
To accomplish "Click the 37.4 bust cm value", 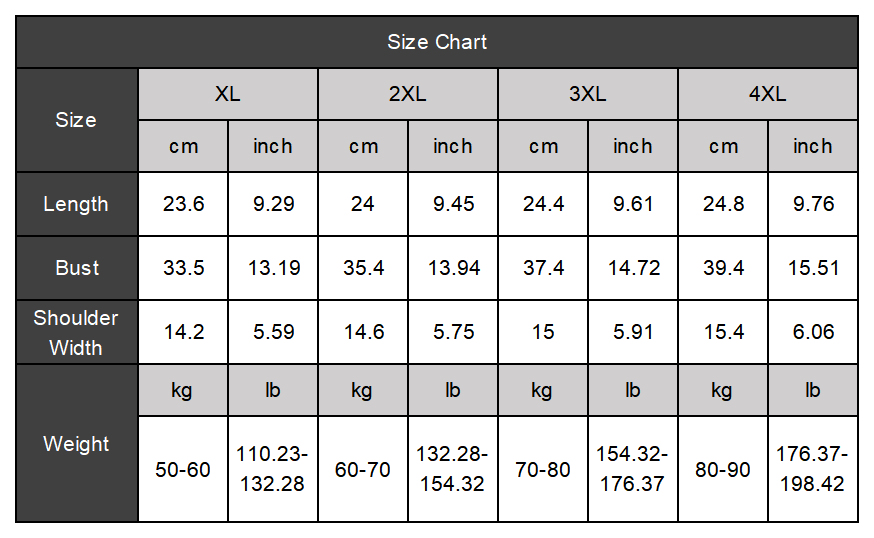I will [543, 268].
